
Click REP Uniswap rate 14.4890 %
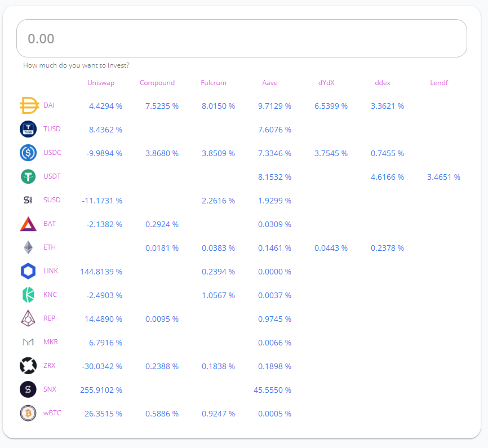point(103,319)
